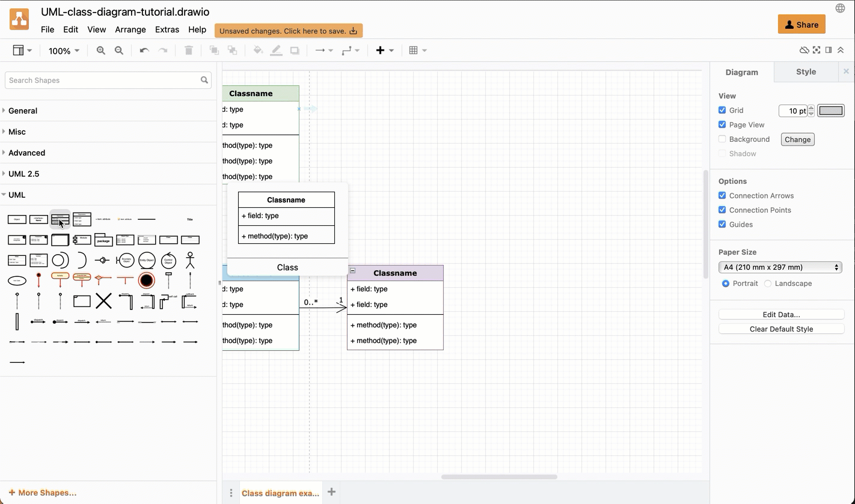Select the Object shape in UML palette

(17, 219)
